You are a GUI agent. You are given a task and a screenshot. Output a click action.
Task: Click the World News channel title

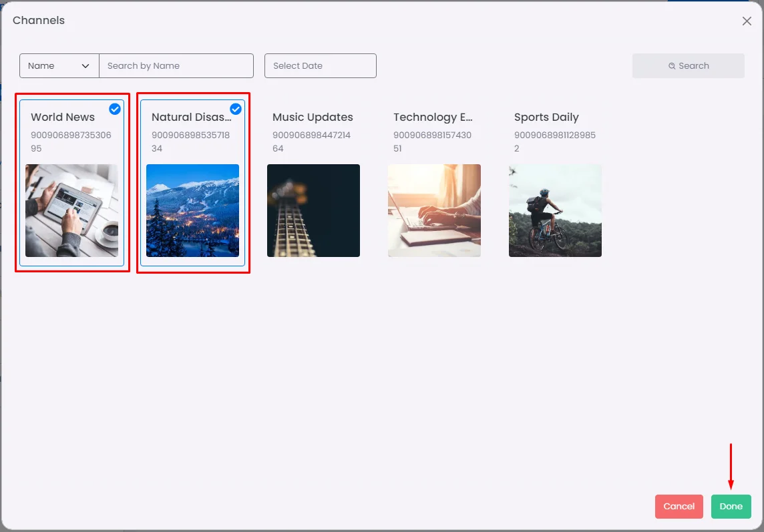click(x=63, y=117)
